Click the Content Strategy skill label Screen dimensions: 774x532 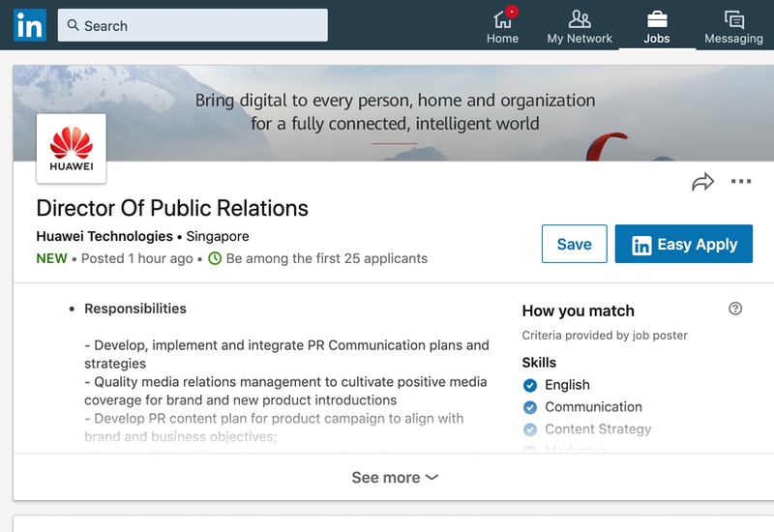click(598, 429)
